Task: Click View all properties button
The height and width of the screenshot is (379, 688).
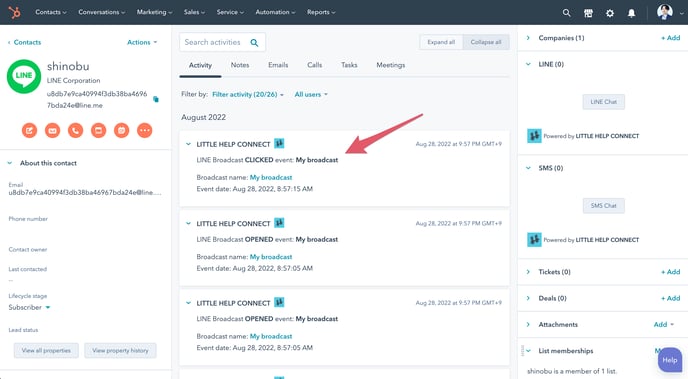Action: tap(46, 350)
